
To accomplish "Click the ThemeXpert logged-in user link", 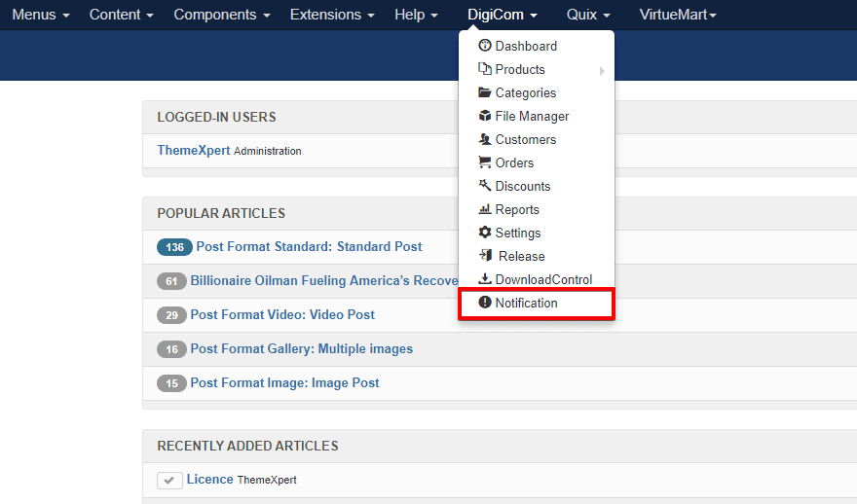I will coord(194,151).
